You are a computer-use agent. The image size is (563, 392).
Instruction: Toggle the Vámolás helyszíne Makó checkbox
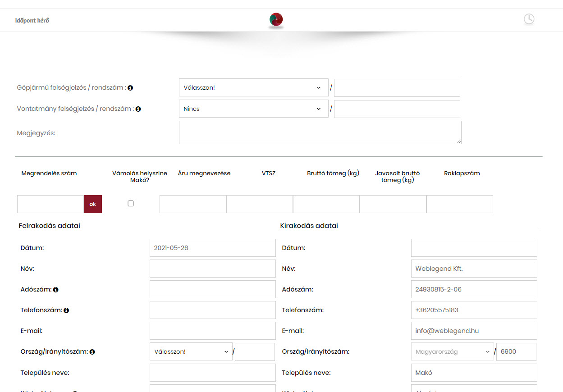click(x=131, y=204)
